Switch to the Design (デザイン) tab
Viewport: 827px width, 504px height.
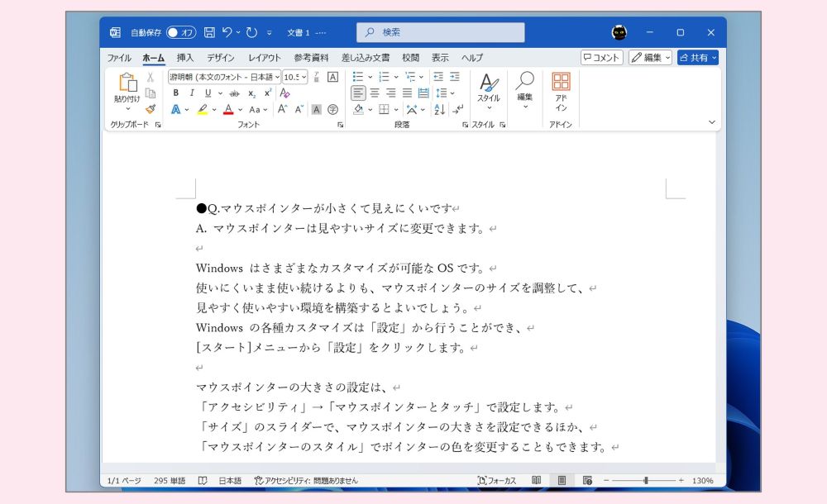pyautogui.click(x=221, y=58)
